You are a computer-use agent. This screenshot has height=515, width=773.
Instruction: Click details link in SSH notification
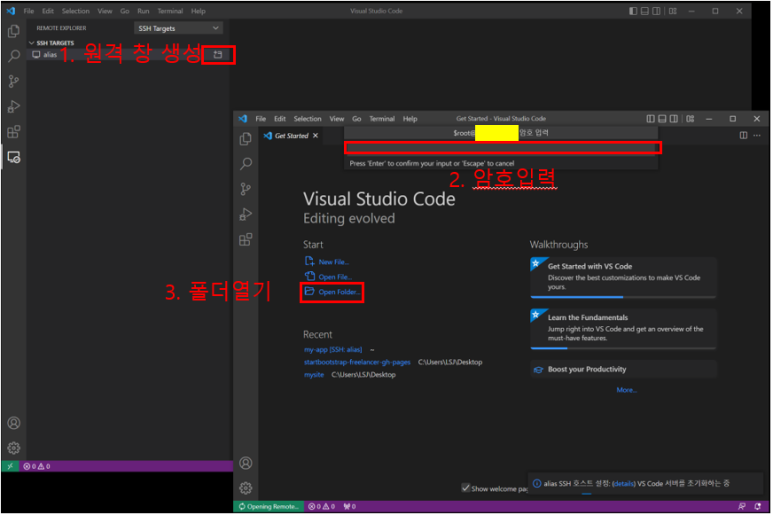[x=623, y=483]
